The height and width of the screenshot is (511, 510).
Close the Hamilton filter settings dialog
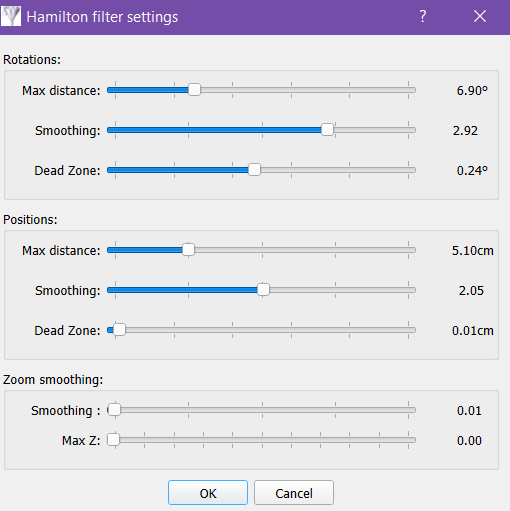pos(480,16)
